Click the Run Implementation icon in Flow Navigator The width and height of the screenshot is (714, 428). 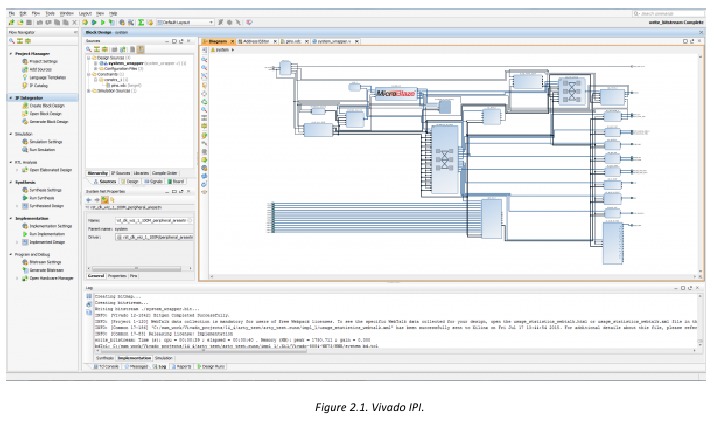pos(25,234)
